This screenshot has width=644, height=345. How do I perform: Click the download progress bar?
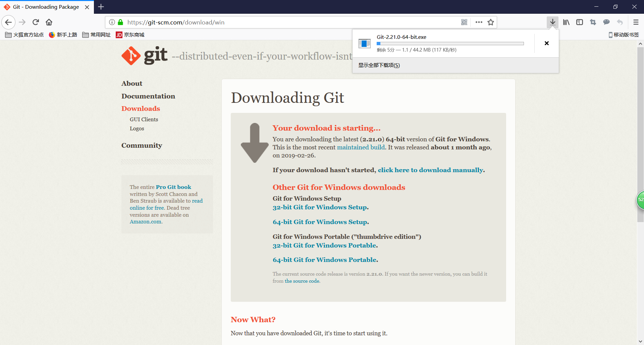tap(450, 44)
